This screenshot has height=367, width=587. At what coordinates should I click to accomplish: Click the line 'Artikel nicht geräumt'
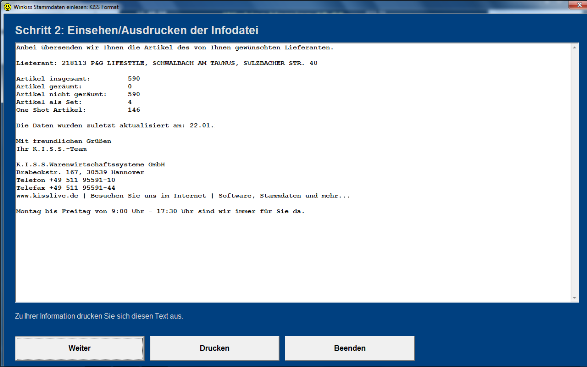[78, 94]
